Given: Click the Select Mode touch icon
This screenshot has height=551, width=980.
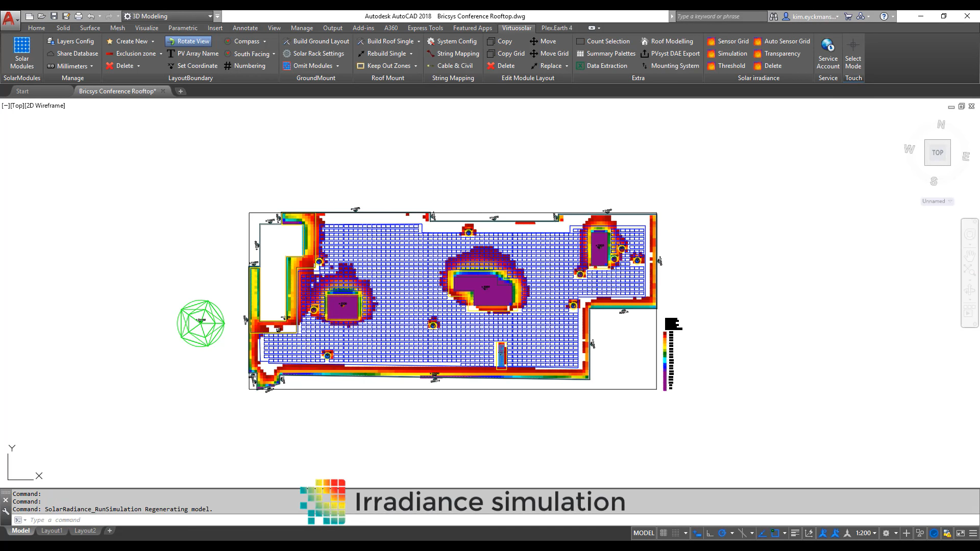Looking at the screenshot, I should coord(853,53).
